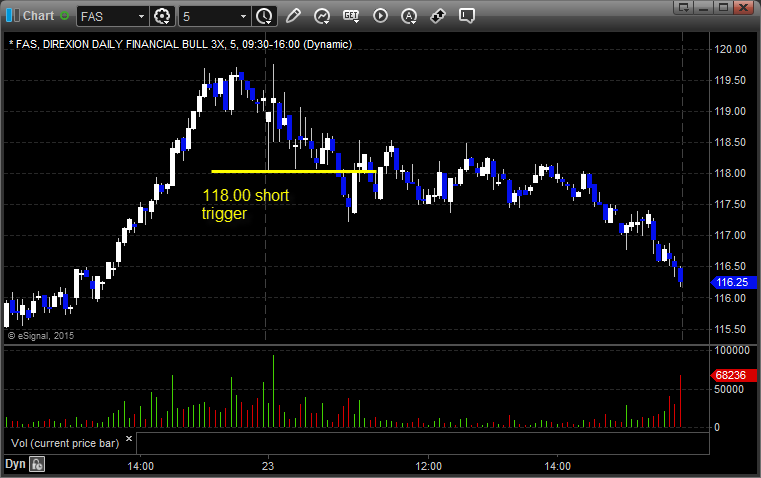This screenshot has height=478, width=761.
Task: Close the Vol current price bar panel
Action: (x=129, y=439)
